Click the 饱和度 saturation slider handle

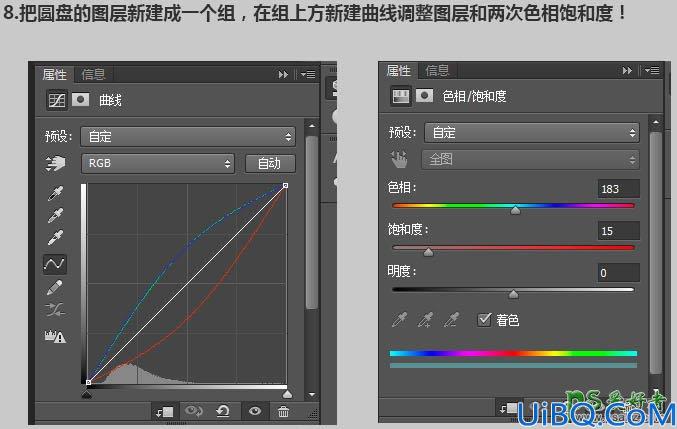click(x=428, y=252)
